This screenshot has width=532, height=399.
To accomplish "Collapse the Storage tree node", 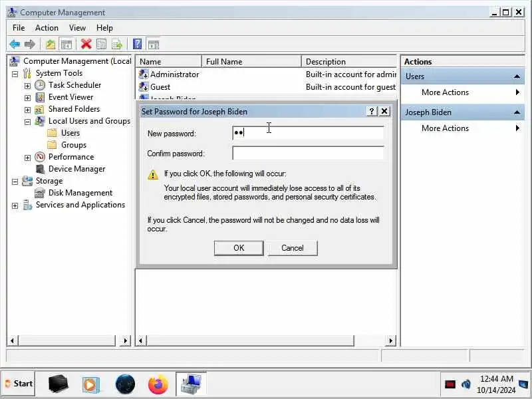I will coord(15,182).
